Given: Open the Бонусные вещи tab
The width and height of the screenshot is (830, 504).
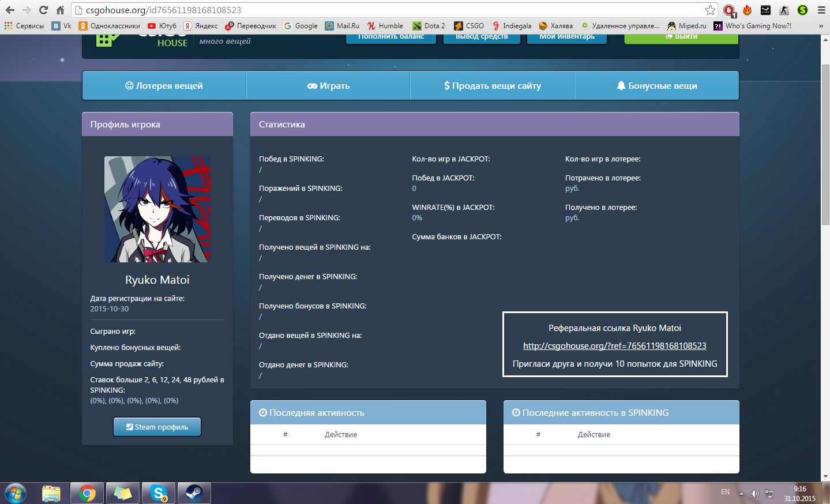Looking at the screenshot, I should [x=657, y=85].
